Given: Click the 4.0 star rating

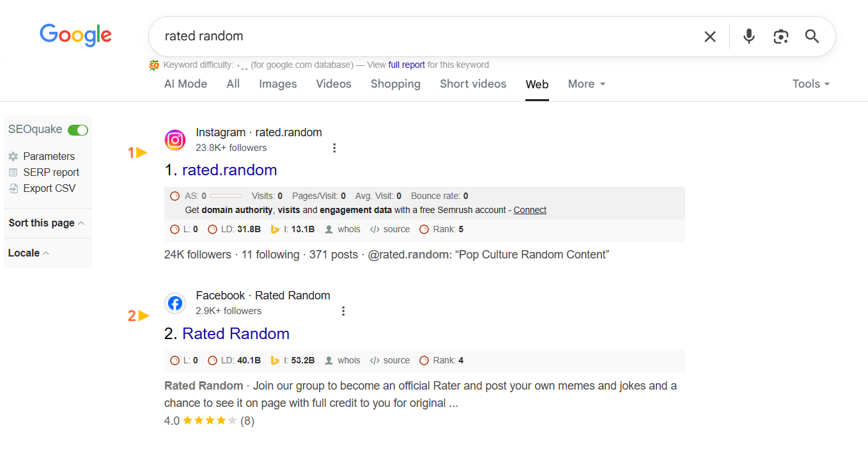Looking at the screenshot, I should click(210, 421).
